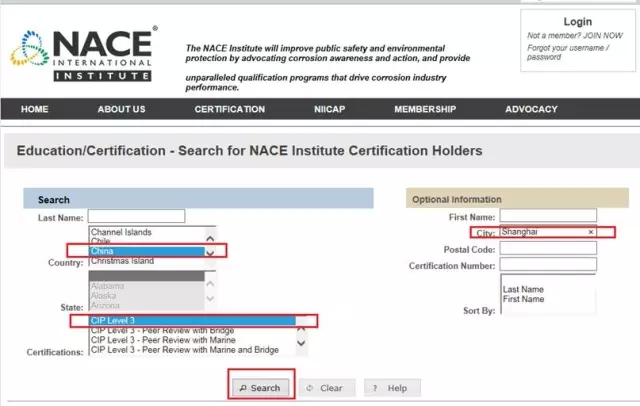The image size is (640, 406).
Task: Open Help using the question mark button
Action: [392, 388]
